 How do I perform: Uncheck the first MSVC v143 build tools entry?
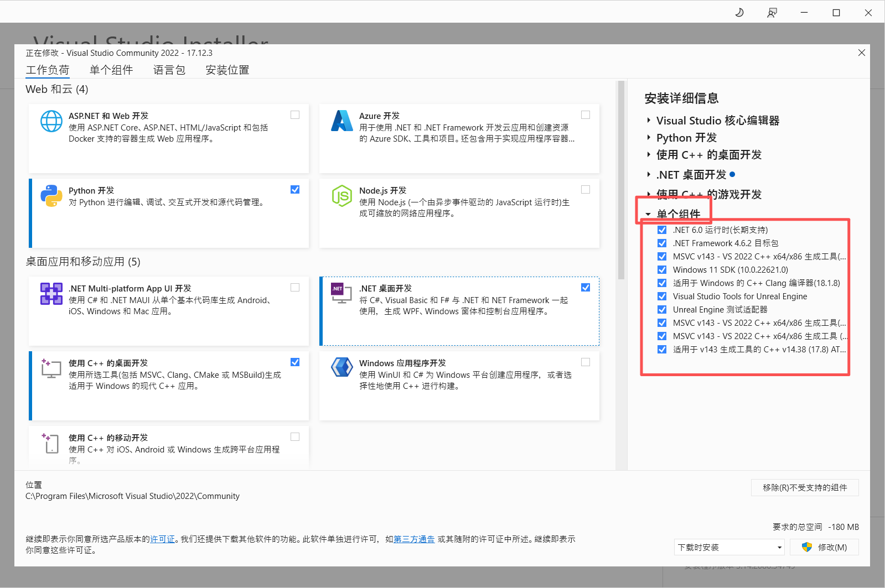coord(662,257)
